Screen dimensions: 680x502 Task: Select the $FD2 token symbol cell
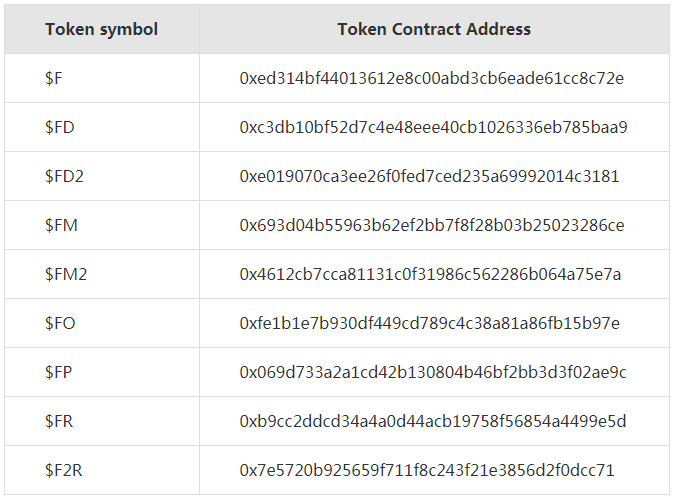64,176
